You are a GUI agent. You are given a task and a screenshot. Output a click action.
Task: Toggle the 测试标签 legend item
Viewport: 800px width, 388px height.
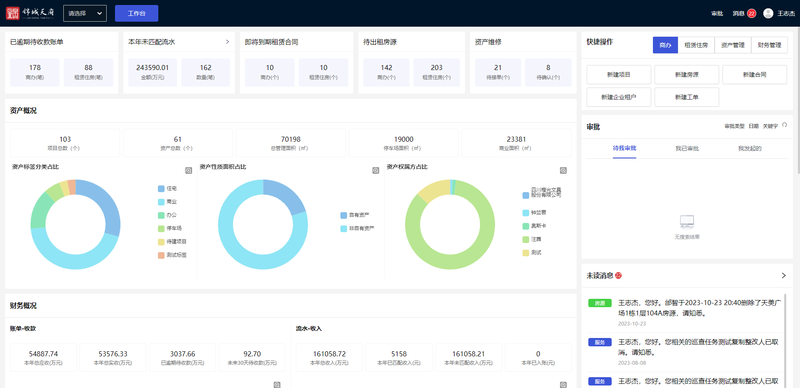172,255
